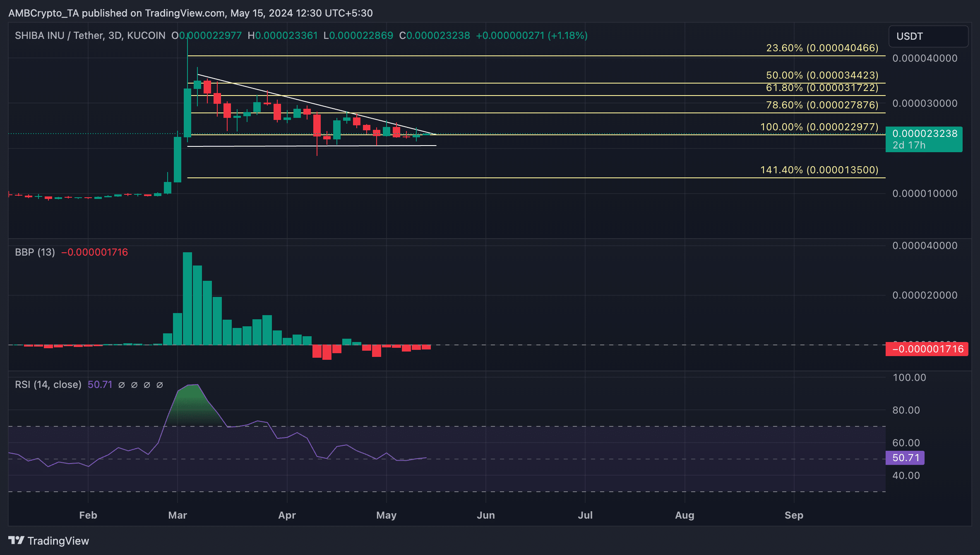Click the Aug label on time axis
The height and width of the screenshot is (555, 980).
click(x=685, y=515)
